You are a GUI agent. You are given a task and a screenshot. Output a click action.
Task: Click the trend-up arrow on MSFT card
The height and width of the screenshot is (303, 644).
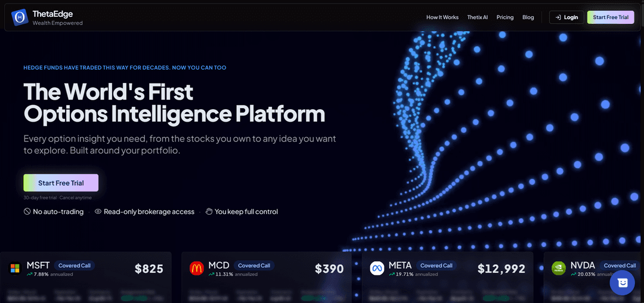pos(30,274)
